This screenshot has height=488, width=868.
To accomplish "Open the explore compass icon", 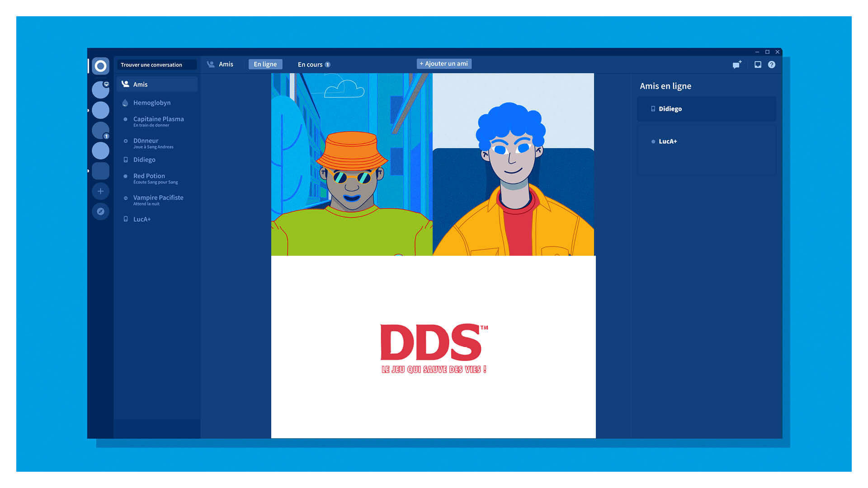I will click(x=100, y=211).
